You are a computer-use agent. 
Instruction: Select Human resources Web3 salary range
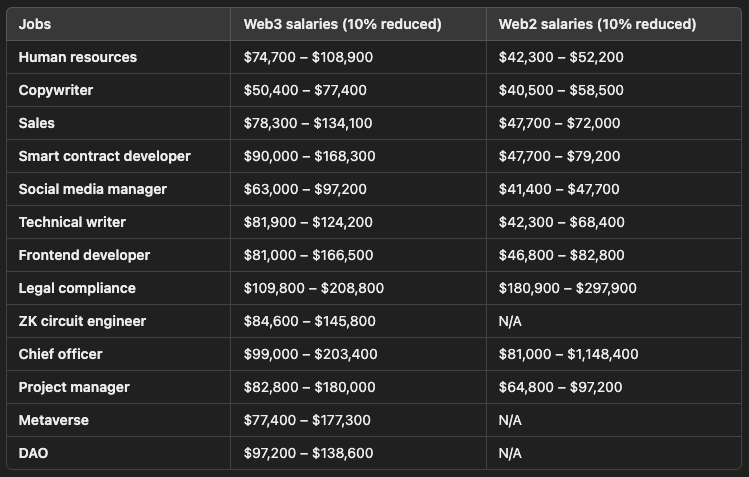point(308,57)
